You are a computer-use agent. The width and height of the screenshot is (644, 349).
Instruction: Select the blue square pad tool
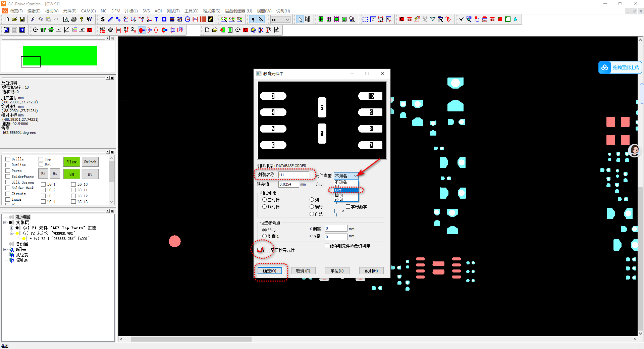pyautogui.click(x=164, y=19)
